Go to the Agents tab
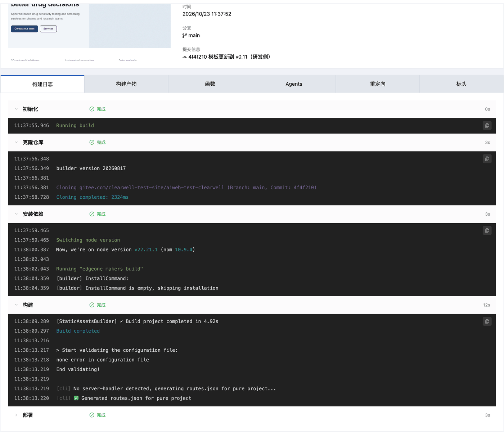The width and height of the screenshot is (504, 432). click(x=294, y=84)
